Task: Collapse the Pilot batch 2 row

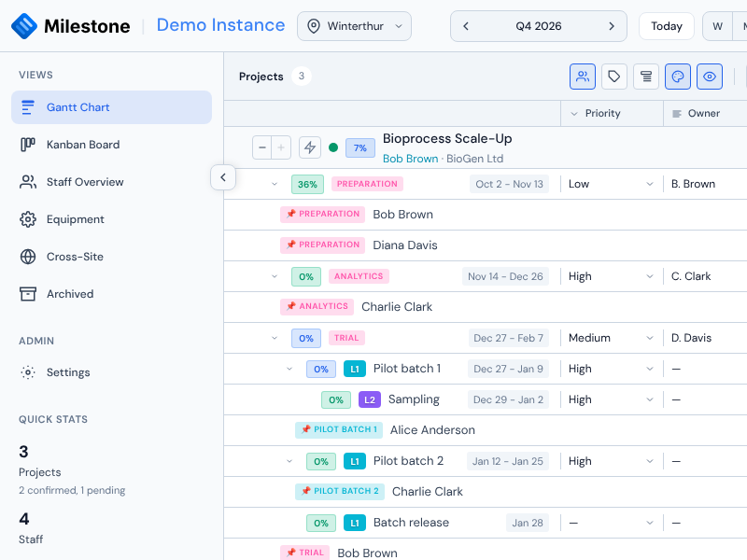Action: 289,461
